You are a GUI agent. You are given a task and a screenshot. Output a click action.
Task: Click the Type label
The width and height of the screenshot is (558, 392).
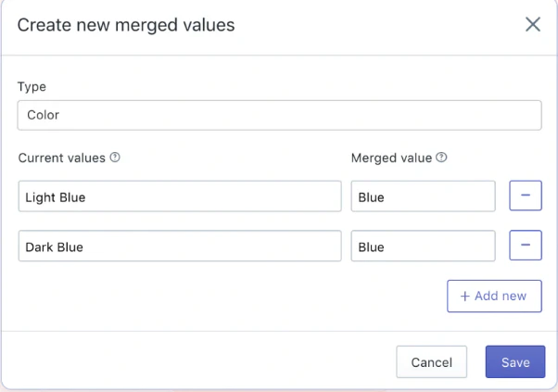32,86
